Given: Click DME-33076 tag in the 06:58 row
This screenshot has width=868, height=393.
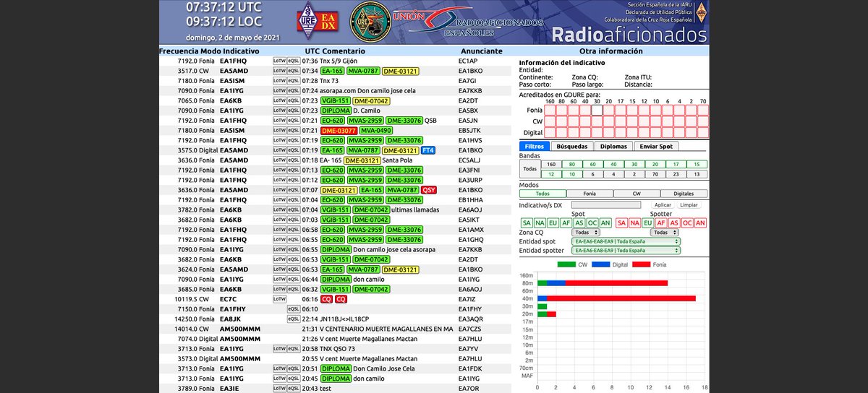Looking at the screenshot, I should tap(404, 230).
